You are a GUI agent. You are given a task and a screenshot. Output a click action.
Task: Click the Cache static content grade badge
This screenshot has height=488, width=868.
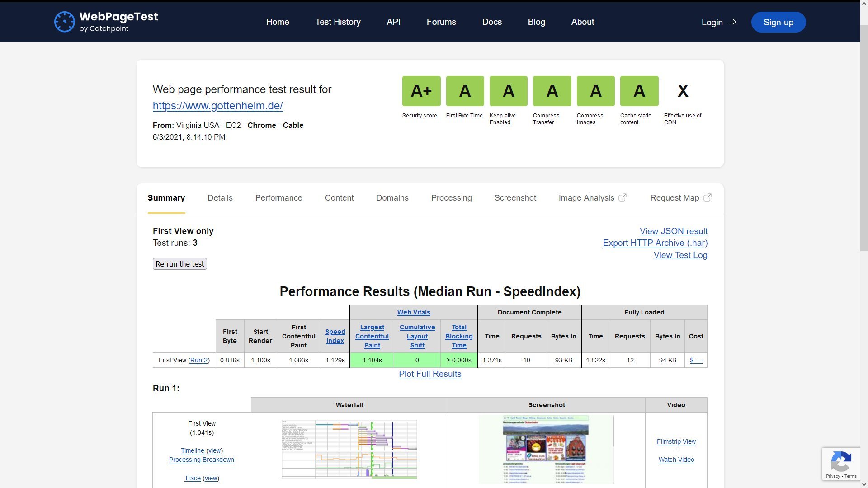(639, 91)
